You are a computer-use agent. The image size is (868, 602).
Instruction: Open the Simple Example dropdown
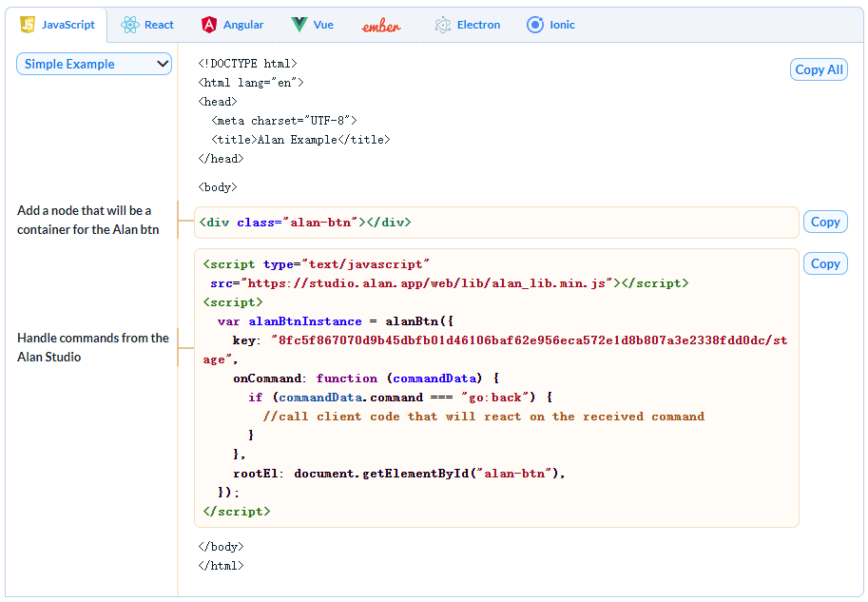[x=94, y=64]
